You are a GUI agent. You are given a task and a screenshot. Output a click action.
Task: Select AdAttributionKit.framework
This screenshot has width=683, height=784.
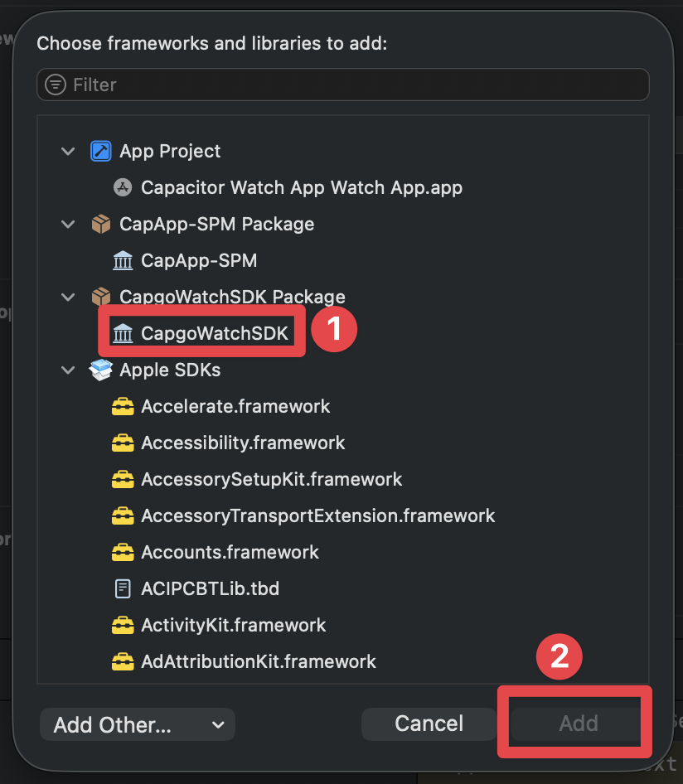tap(259, 662)
